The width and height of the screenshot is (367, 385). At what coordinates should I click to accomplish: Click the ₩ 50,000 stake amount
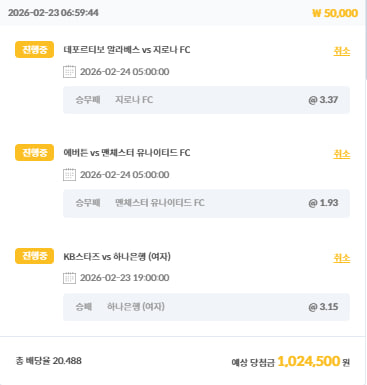click(x=335, y=13)
